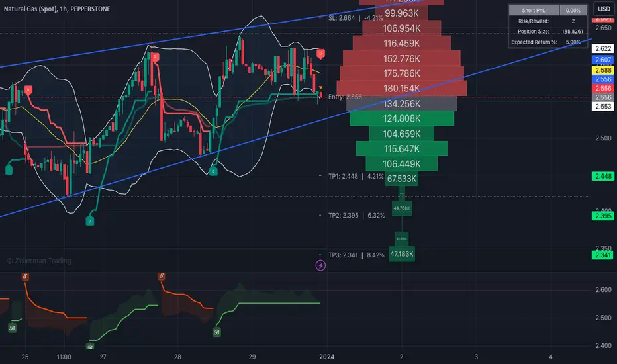
Task: Click the 116.459K volume profile bar
Action: (402, 43)
